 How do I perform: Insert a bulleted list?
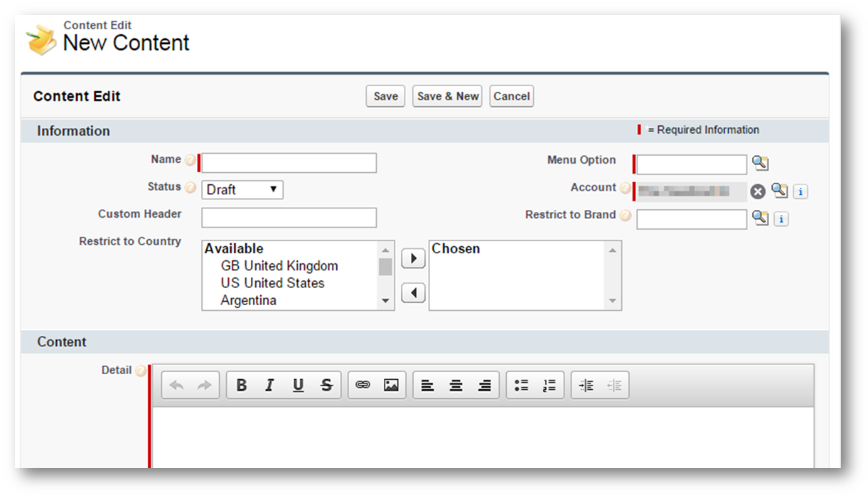(521, 386)
